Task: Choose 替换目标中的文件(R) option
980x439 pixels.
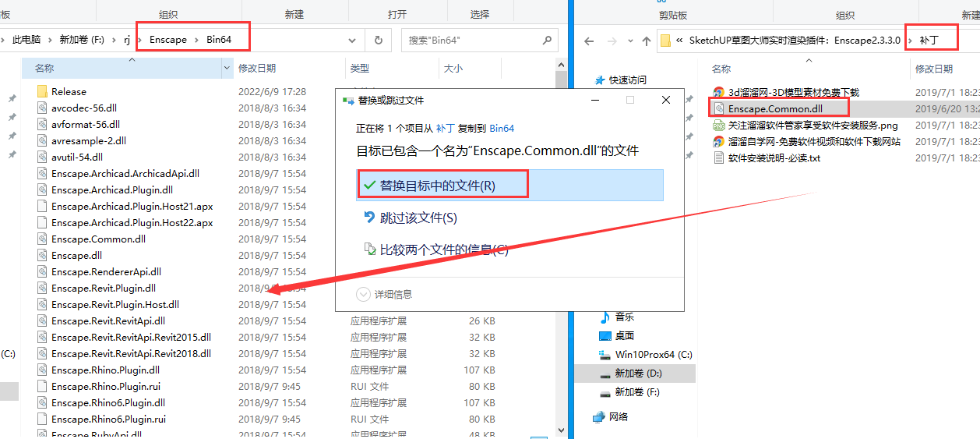Action: 437,185
